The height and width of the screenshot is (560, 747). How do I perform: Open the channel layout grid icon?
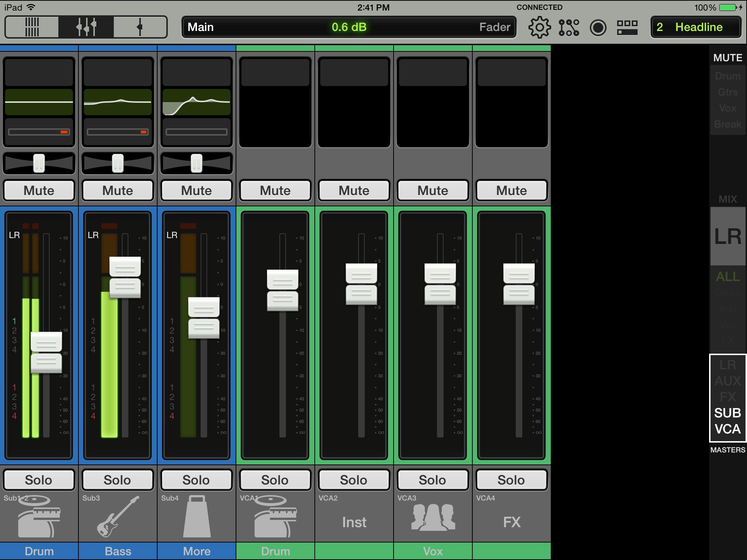627,27
